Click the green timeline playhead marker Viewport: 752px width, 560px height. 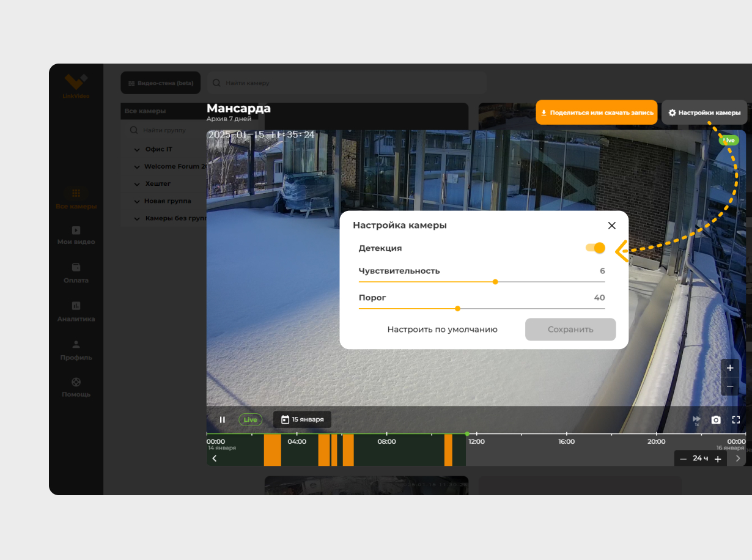467,434
